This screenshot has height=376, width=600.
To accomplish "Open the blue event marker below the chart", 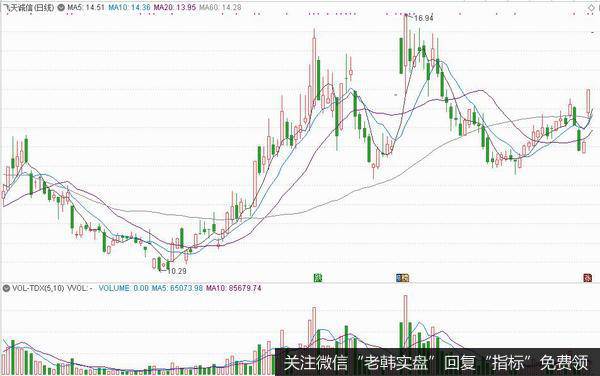I will coord(399,277).
